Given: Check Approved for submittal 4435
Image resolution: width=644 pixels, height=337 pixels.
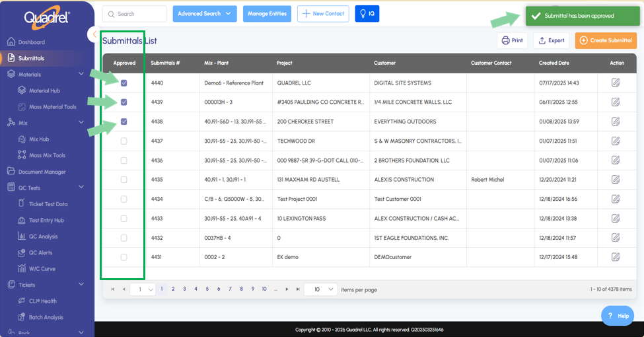Looking at the screenshot, I should click(x=124, y=180).
